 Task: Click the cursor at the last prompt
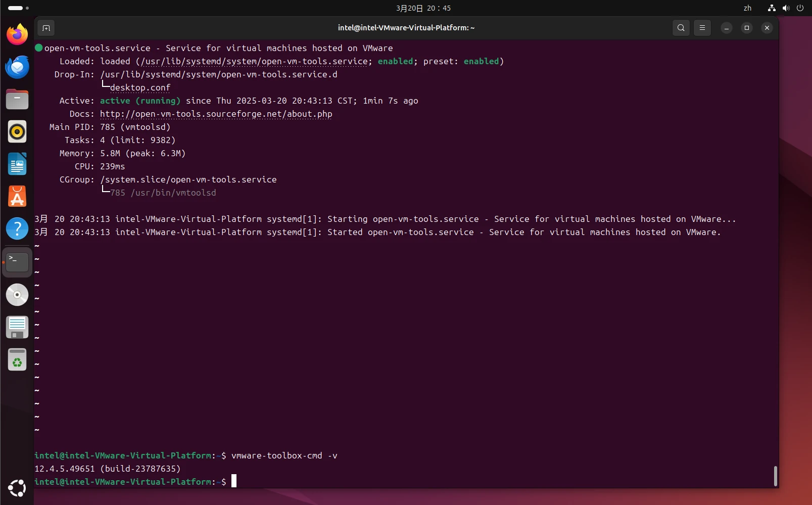pyautogui.click(x=234, y=481)
